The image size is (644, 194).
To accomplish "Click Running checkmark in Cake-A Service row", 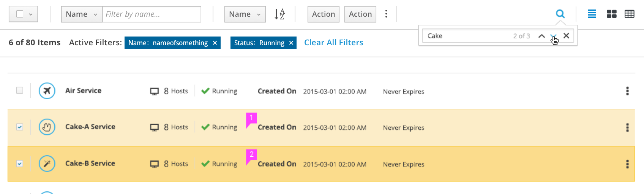I will tap(205, 127).
